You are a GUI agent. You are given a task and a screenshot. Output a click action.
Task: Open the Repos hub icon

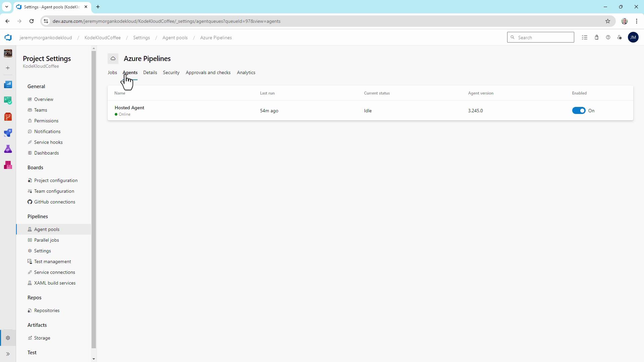pyautogui.click(x=8, y=117)
